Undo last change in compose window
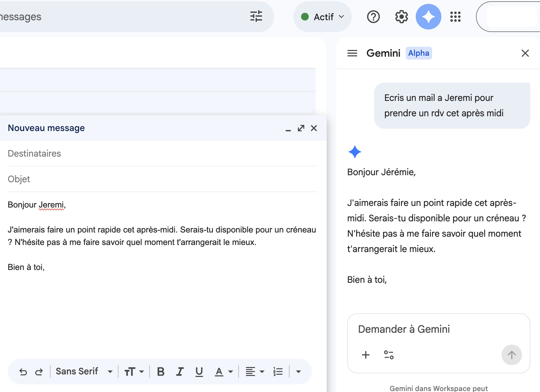540x392 pixels. [x=23, y=372]
